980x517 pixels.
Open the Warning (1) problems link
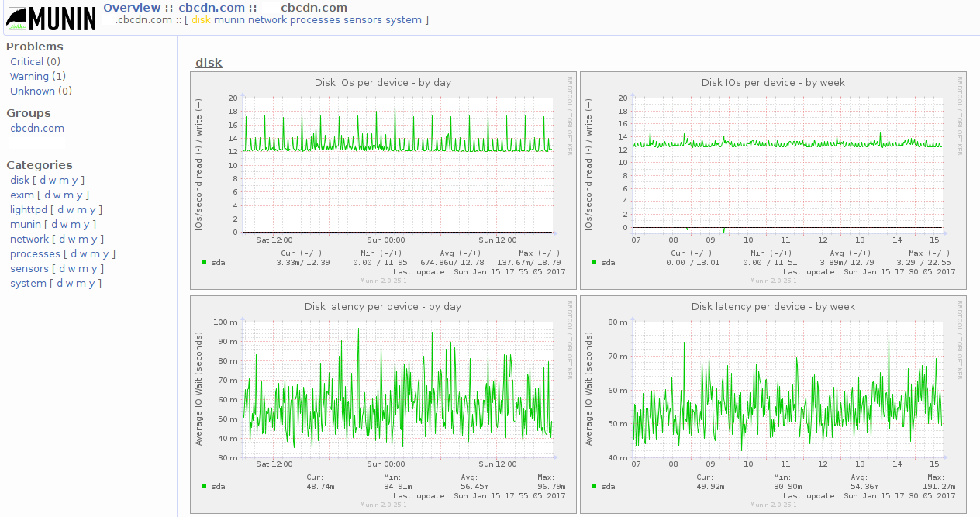tap(31, 76)
